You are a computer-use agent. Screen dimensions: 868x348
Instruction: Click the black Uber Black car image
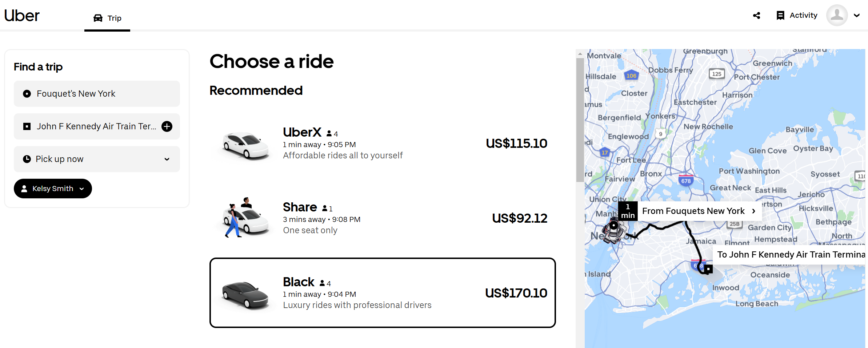click(245, 294)
